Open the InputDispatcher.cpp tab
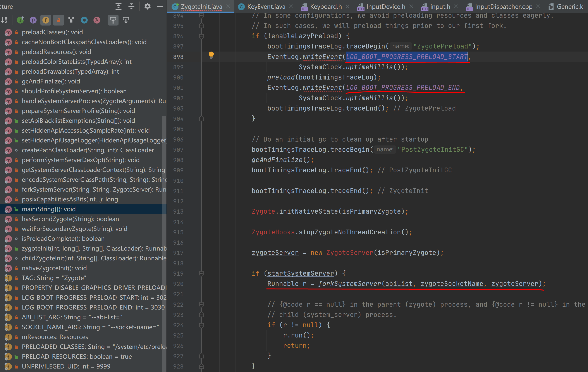Screen dimensions: 588x372 pos(504,7)
